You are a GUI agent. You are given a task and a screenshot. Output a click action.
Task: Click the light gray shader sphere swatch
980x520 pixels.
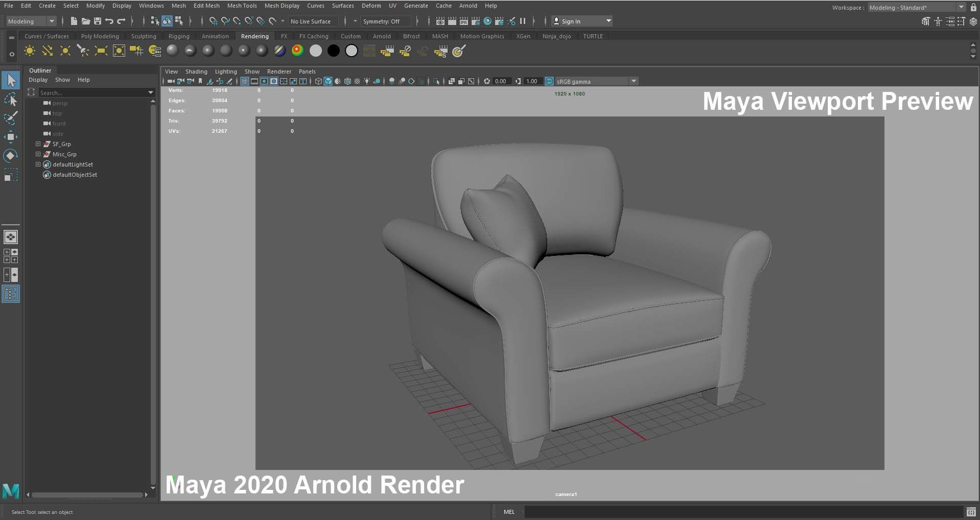point(316,51)
